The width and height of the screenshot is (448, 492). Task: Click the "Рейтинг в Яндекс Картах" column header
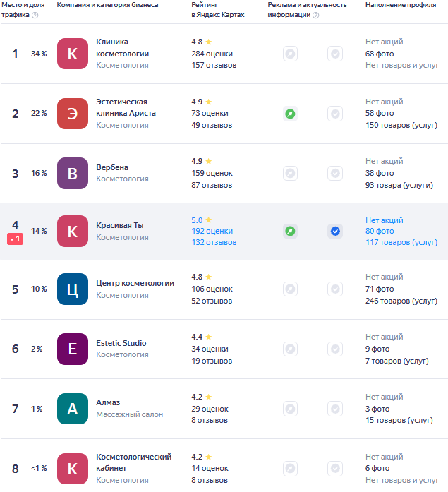218,10
